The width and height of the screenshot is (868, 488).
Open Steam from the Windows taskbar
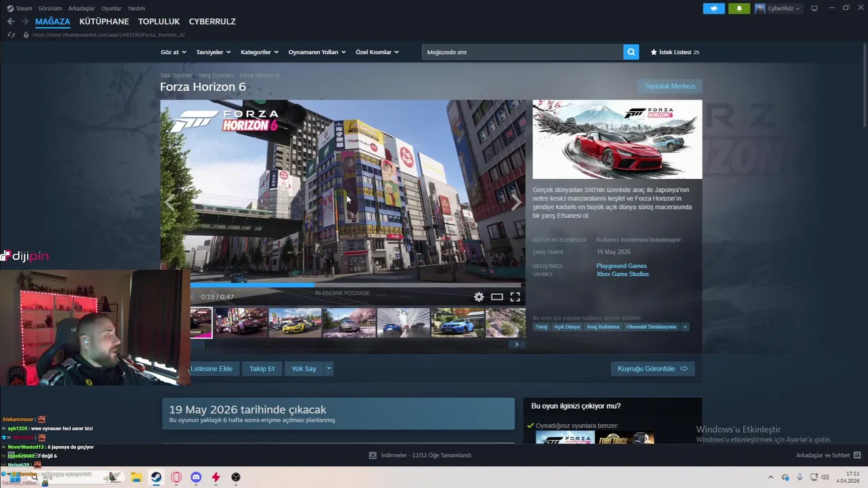[x=156, y=477]
